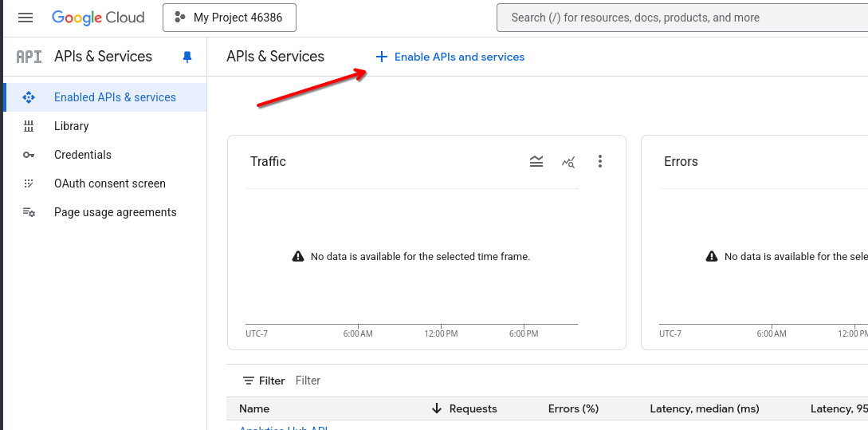Screen dimensions: 868x430
Task: Click the UTC-7 label on Traffic chart
Action: [x=257, y=333]
